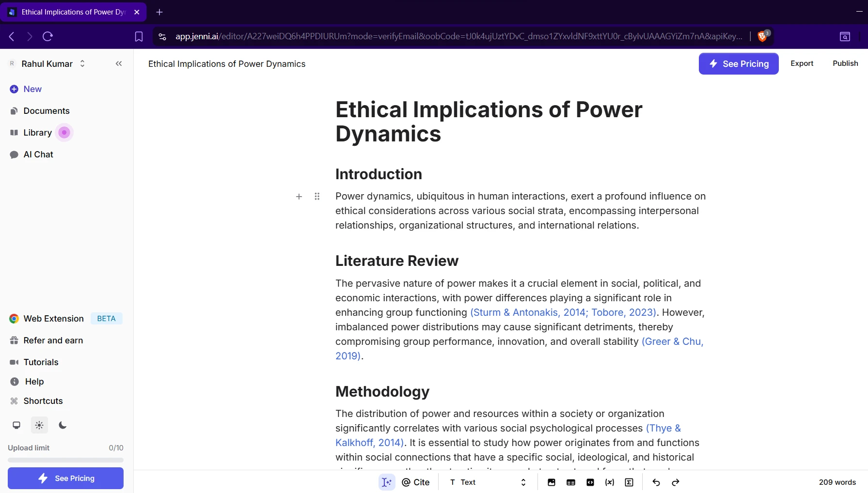Open site settings icon in address bar
The image size is (868, 493).
pyautogui.click(x=162, y=36)
